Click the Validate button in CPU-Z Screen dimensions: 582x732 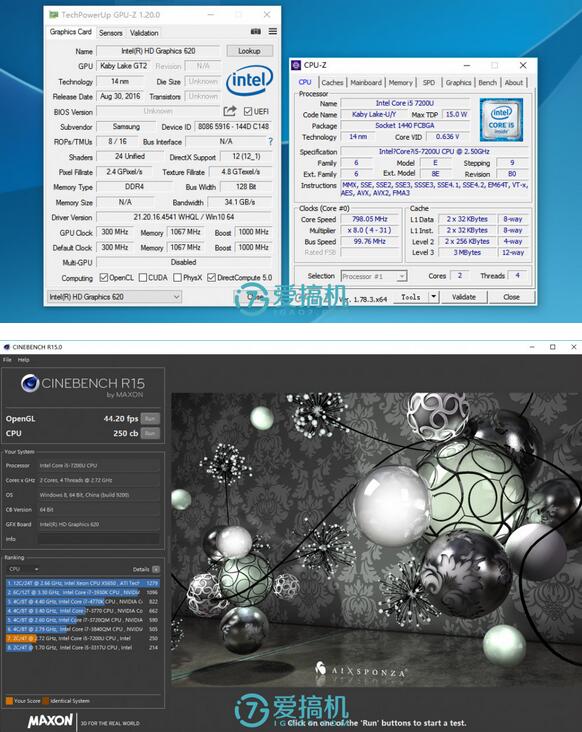[x=464, y=296]
